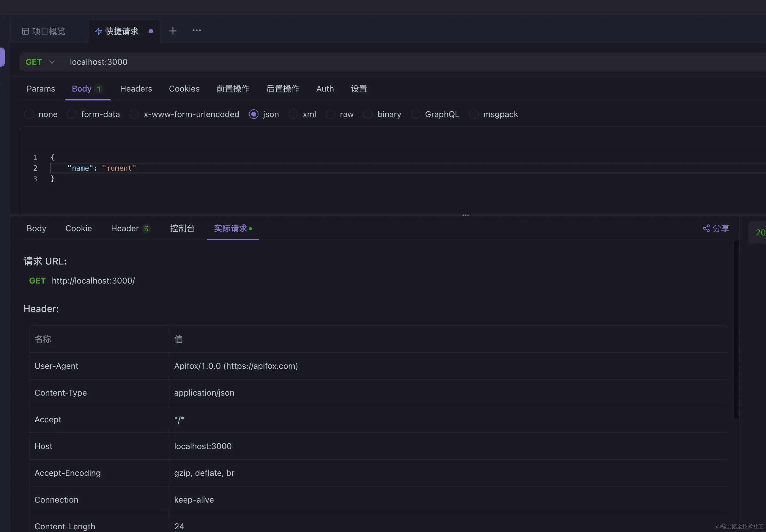Open the Cookies request tab
The height and width of the screenshot is (532, 766).
[184, 89]
